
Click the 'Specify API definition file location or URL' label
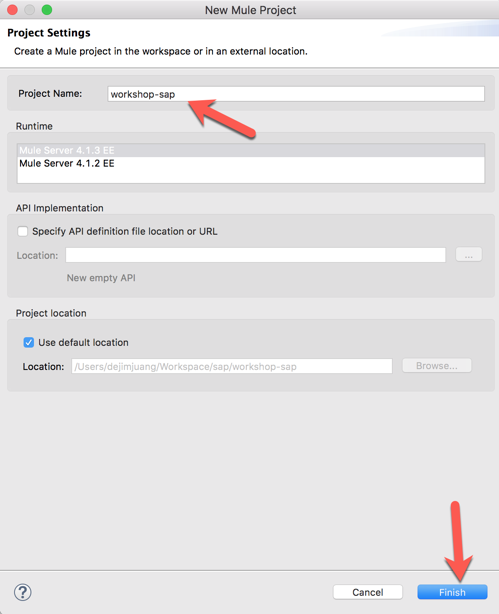(x=125, y=231)
